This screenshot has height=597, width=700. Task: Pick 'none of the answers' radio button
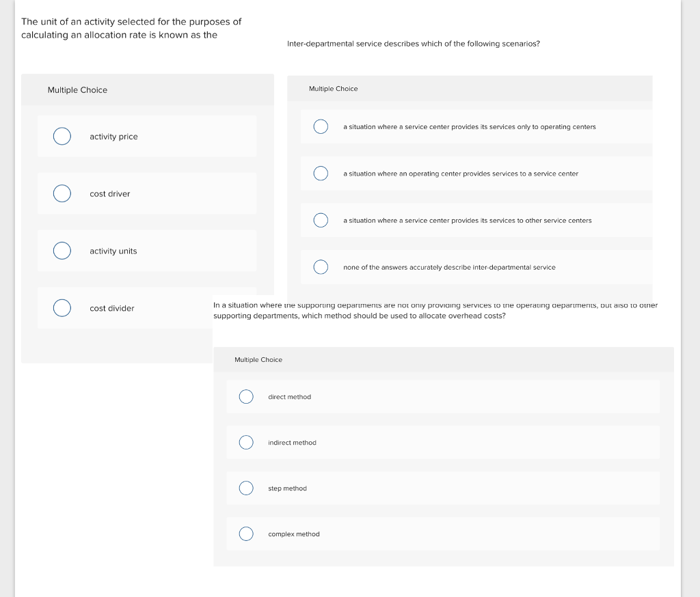click(x=321, y=267)
